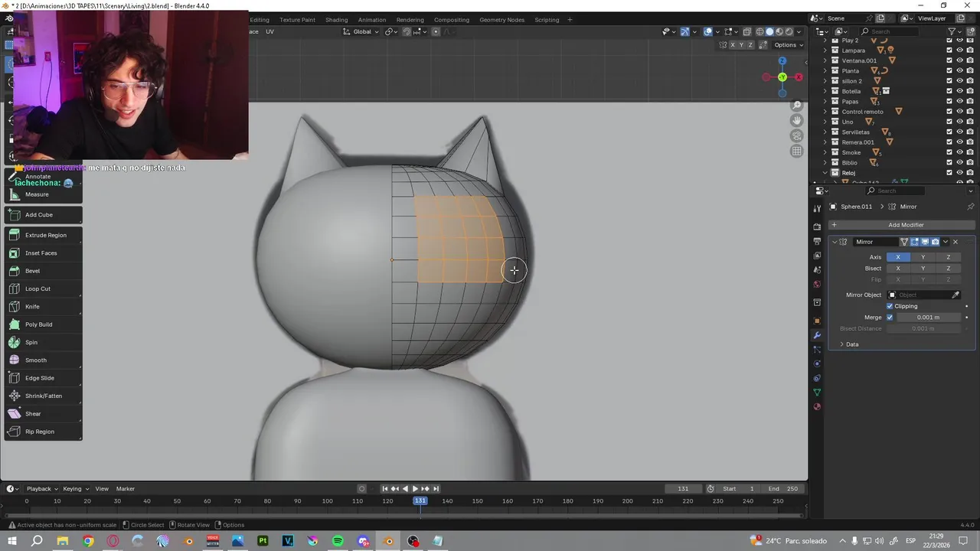
Task: Switch to the Shading workspace tab
Action: coord(336,20)
